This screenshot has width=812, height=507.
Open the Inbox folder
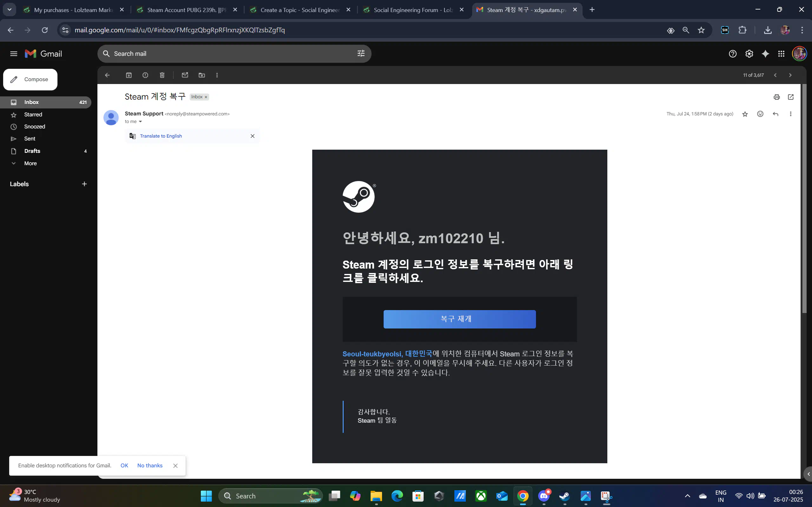pos(46,102)
